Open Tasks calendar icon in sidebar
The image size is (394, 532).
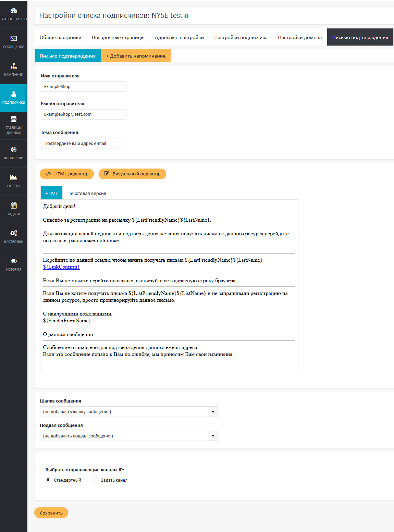[x=14, y=206]
